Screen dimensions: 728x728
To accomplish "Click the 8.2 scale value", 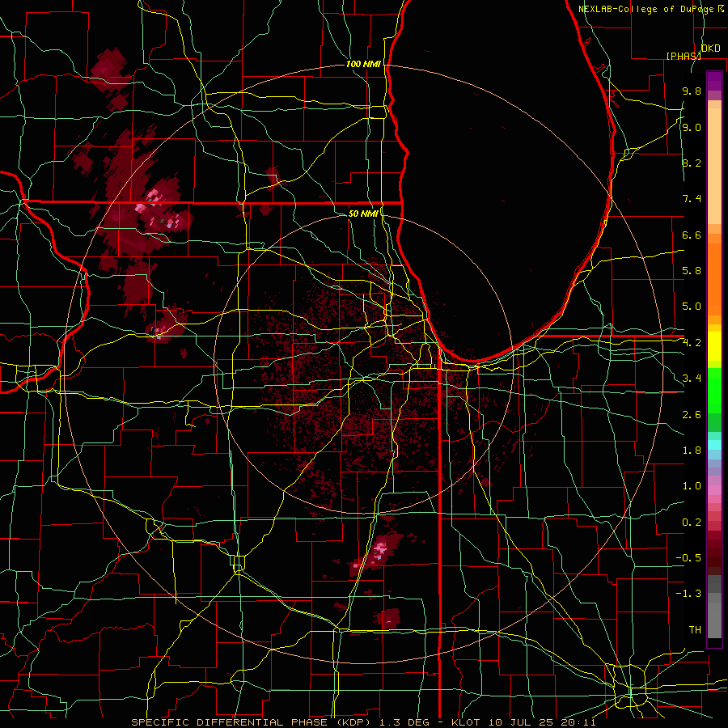I will 692,163.
